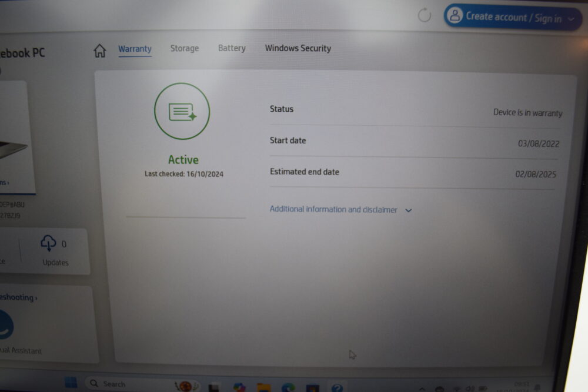Viewport: 588px width, 392px height.
Task: Open the Windows Security tab
Action: click(298, 48)
